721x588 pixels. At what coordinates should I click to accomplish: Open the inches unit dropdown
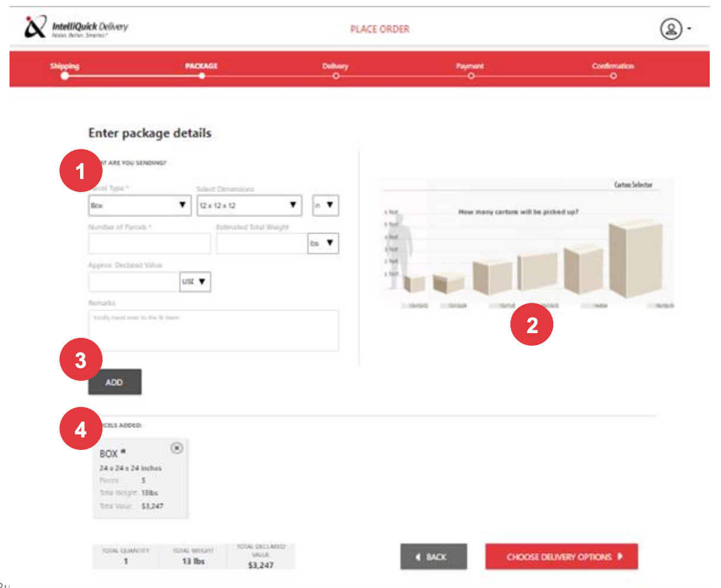click(326, 206)
